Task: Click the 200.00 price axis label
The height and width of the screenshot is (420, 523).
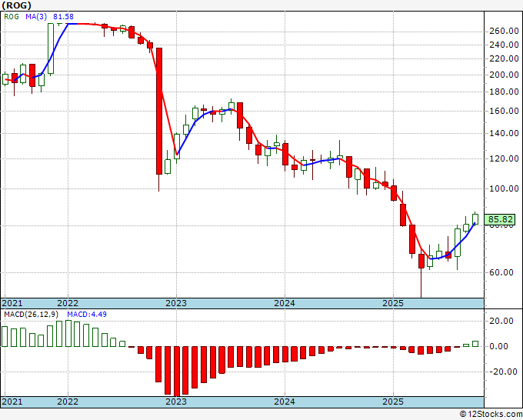Action: [504, 75]
